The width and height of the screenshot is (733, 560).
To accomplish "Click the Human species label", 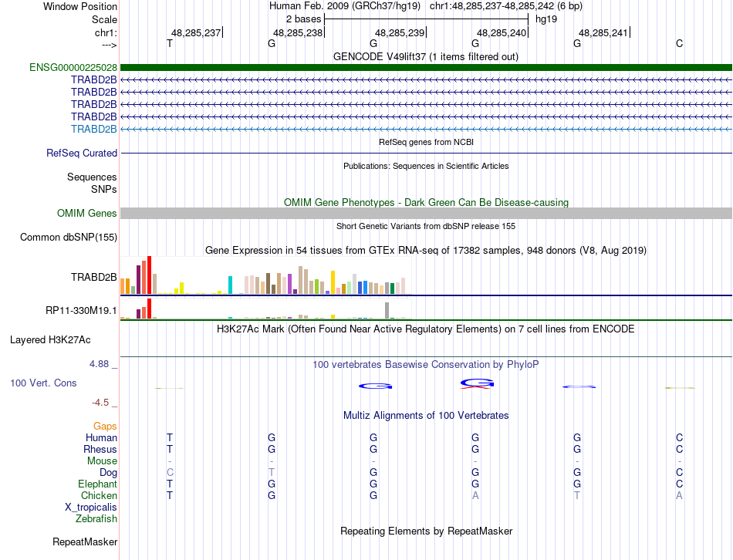I will click(x=101, y=437).
